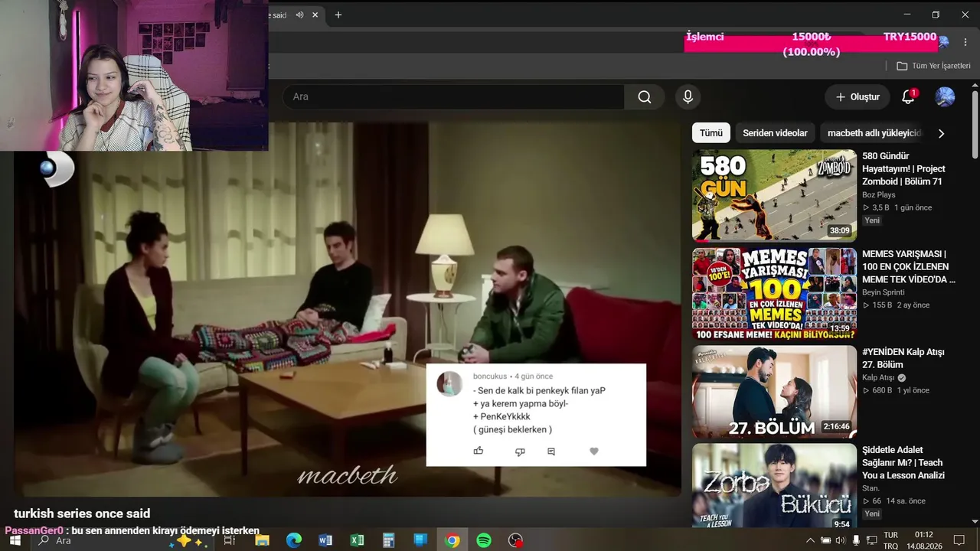Image resolution: width=980 pixels, height=551 pixels.
Task: Like the boncukus comment with thumbs up
Action: (479, 451)
